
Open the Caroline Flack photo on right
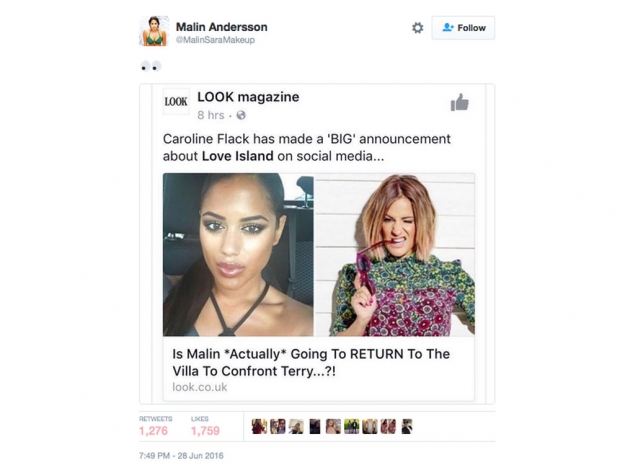(x=395, y=255)
